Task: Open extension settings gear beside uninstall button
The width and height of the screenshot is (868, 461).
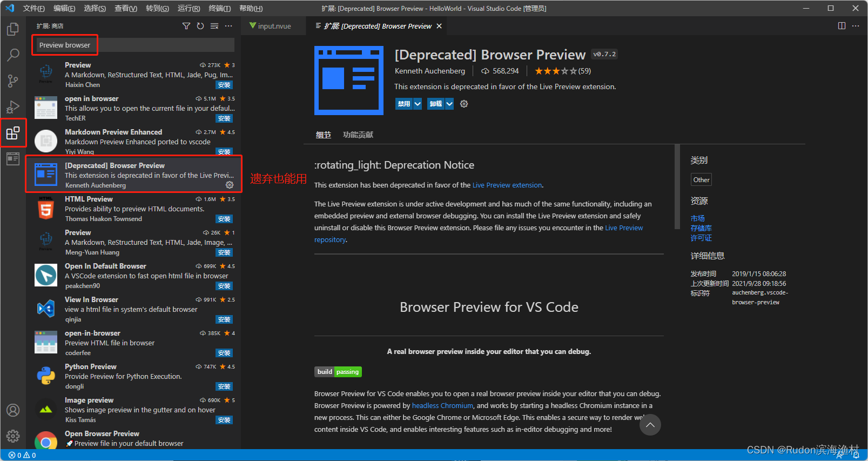Action: pyautogui.click(x=464, y=104)
